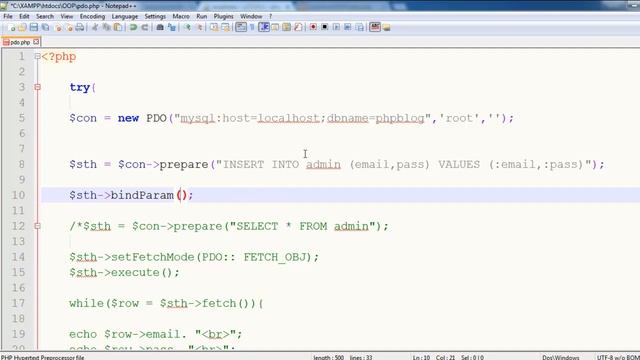Image resolution: width=640 pixels, height=360 pixels.
Task: Toggle show all characters icon
Action: (252, 27)
